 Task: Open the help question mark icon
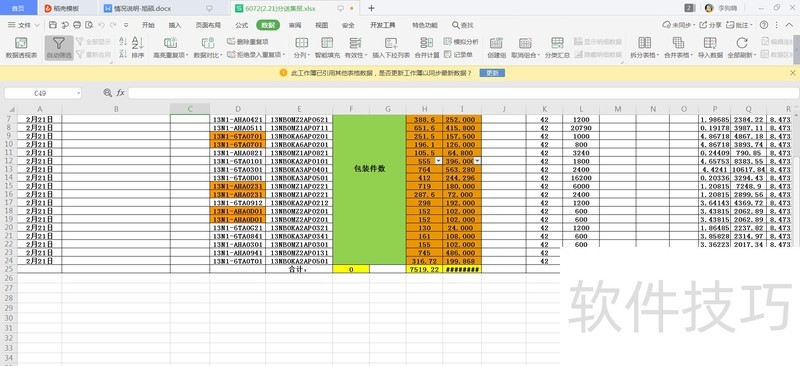[x=764, y=25]
